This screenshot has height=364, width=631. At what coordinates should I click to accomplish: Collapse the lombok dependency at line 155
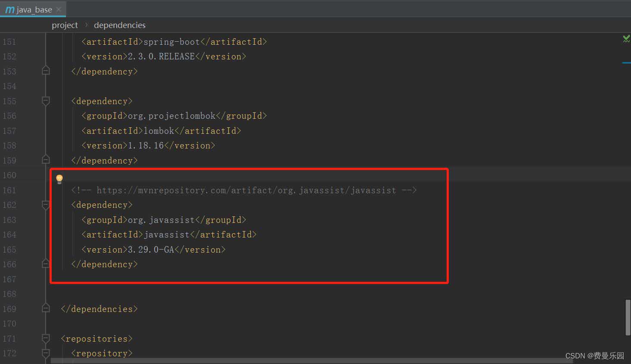(46, 101)
